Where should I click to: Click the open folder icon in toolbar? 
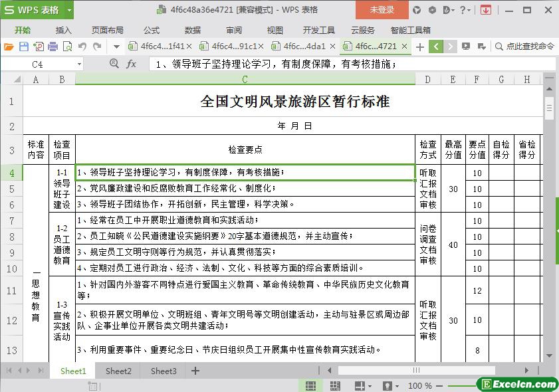click(9, 47)
